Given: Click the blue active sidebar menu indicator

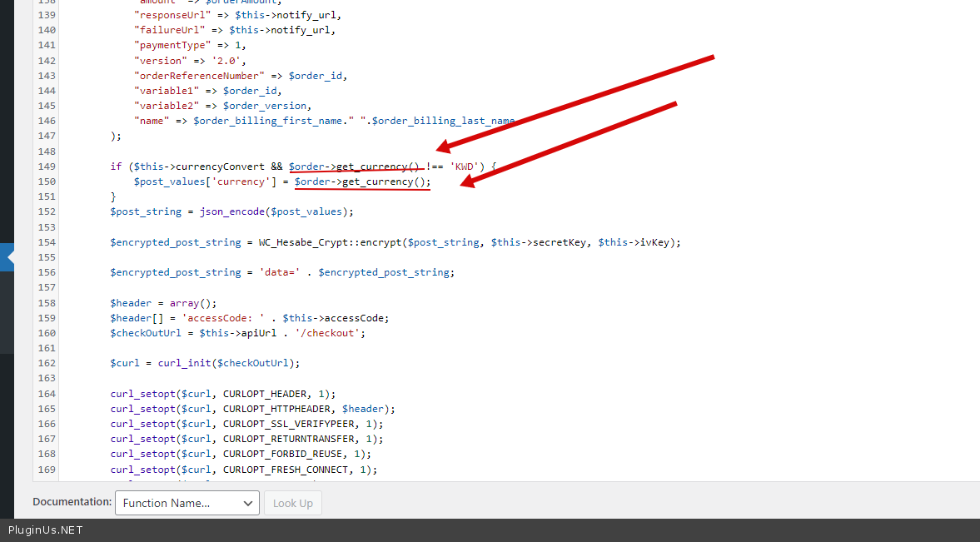Looking at the screenshot, I should click(7, 257).
